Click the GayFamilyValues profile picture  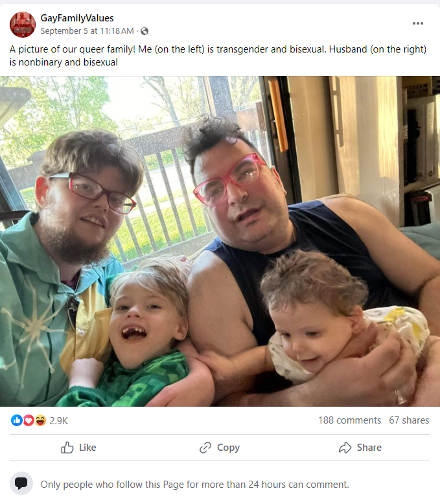[x=23, y=25]
